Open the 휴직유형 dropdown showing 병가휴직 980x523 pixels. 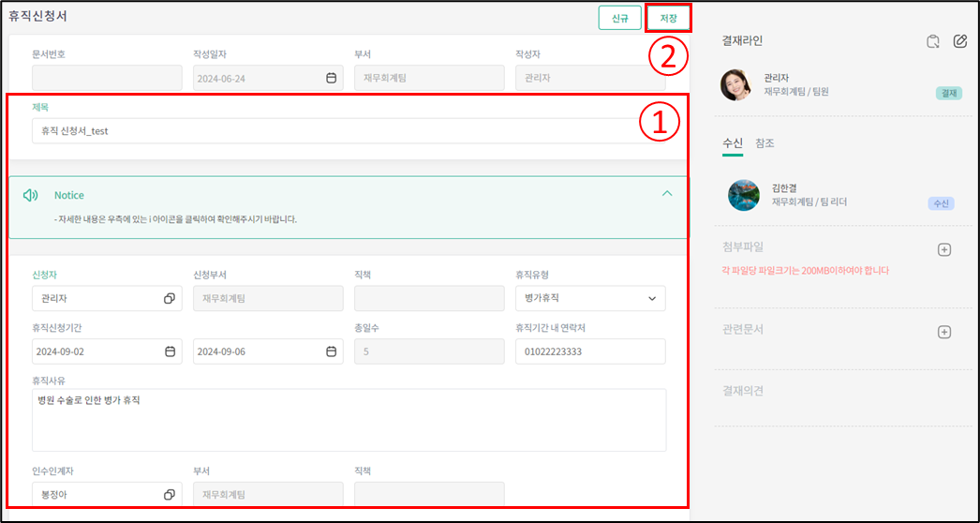589,298
